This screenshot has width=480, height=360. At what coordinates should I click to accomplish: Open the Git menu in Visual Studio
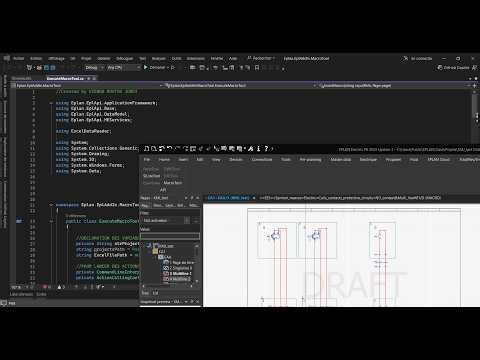73,58
